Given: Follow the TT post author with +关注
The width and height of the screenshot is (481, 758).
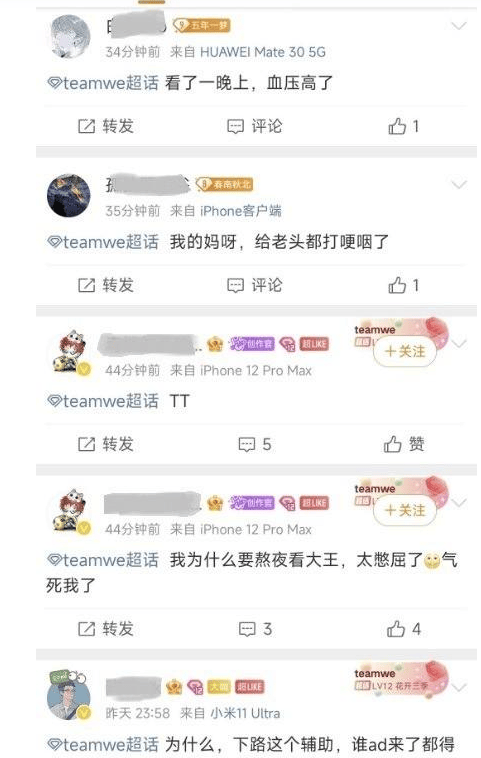Looking at the screenshot, I should pos(405,351).
